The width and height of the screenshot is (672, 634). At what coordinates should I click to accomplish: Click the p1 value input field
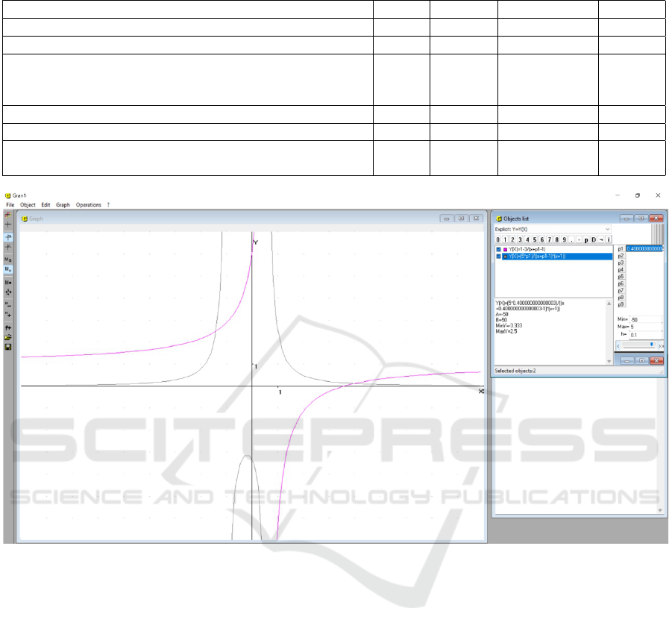tap(644, 248)
